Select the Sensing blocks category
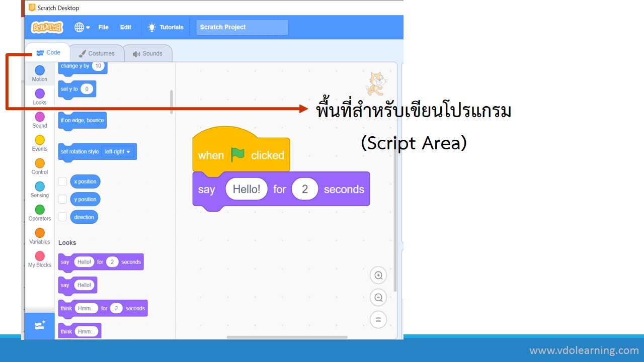The image size is (644, 362). tap(40, 187)
